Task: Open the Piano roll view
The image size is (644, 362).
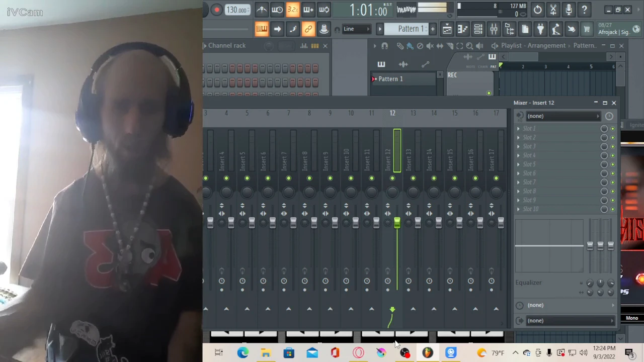Action: click(462, 29)
